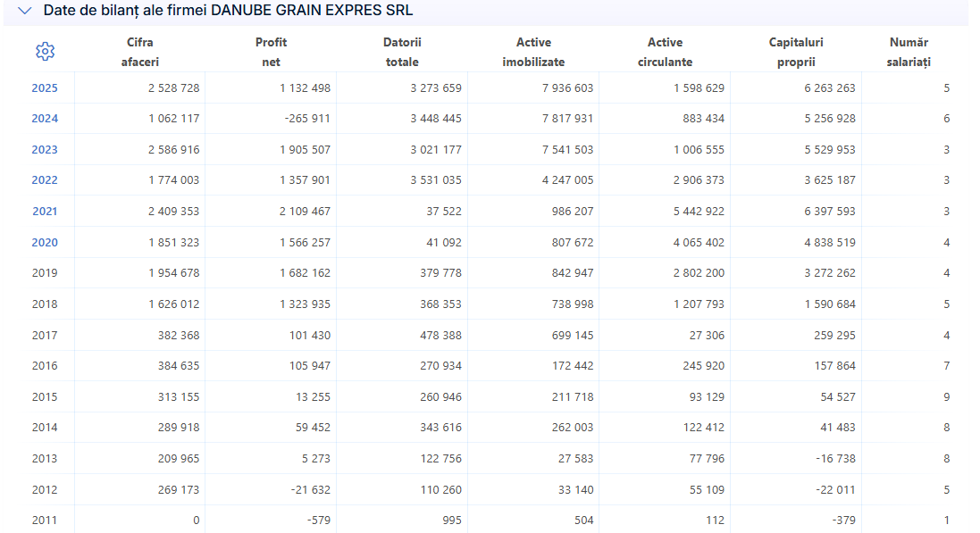The image size is (980, 533).
Task: Open the 2025 year link
Action: [x=45, y=88]
